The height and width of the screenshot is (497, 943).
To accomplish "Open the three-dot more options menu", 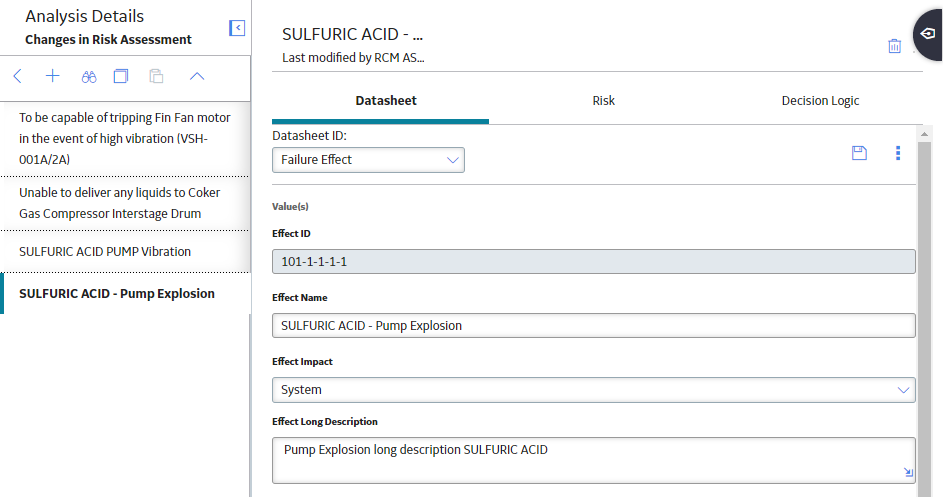I will 898,153.
